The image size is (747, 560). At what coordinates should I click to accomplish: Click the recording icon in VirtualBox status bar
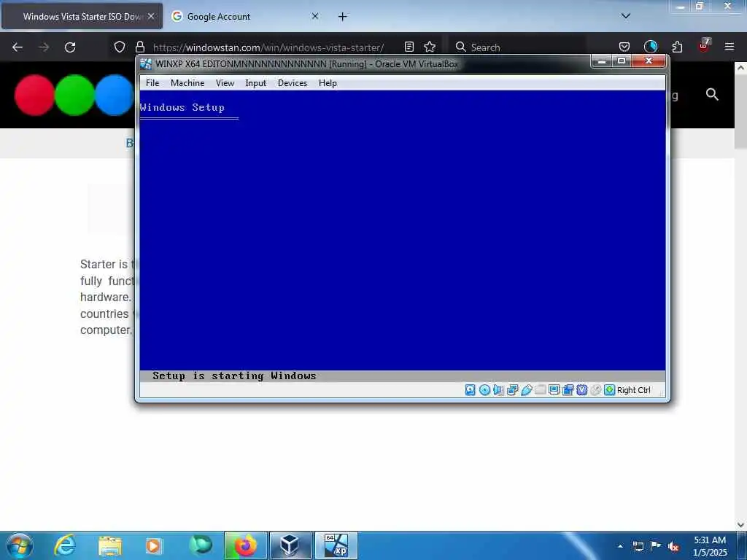click(x=568, y=390)
